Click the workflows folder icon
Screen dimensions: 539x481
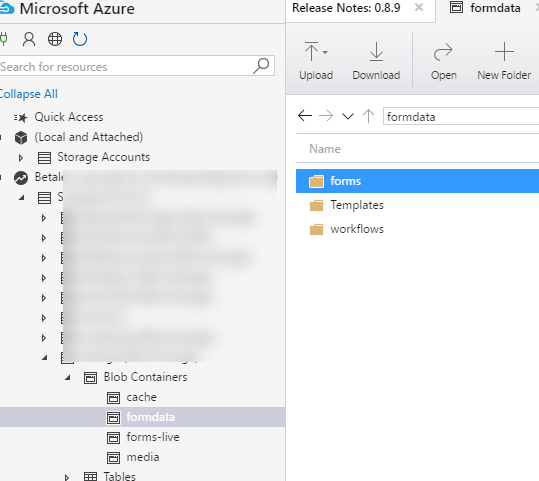tap(316, 229)
